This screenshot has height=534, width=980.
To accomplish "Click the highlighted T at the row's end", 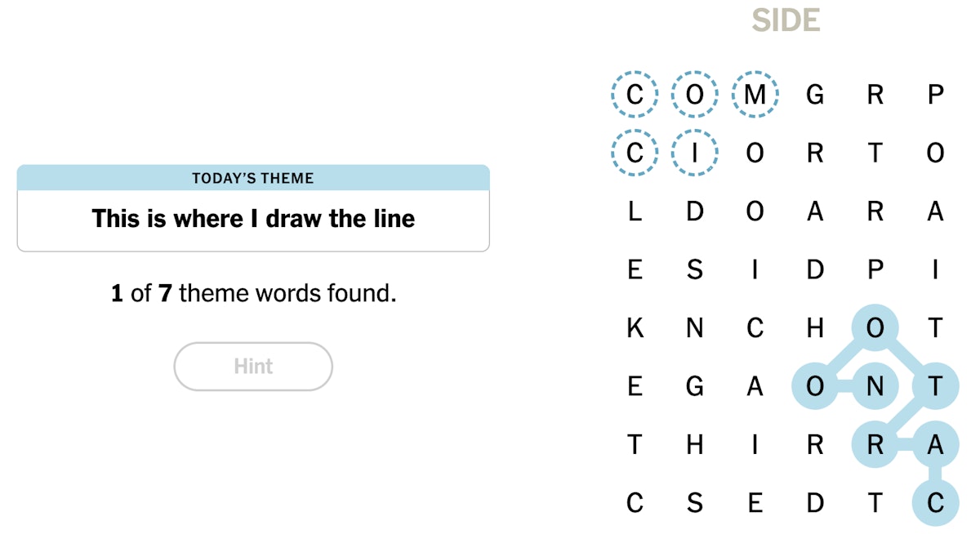I will [x=934, y=386].
